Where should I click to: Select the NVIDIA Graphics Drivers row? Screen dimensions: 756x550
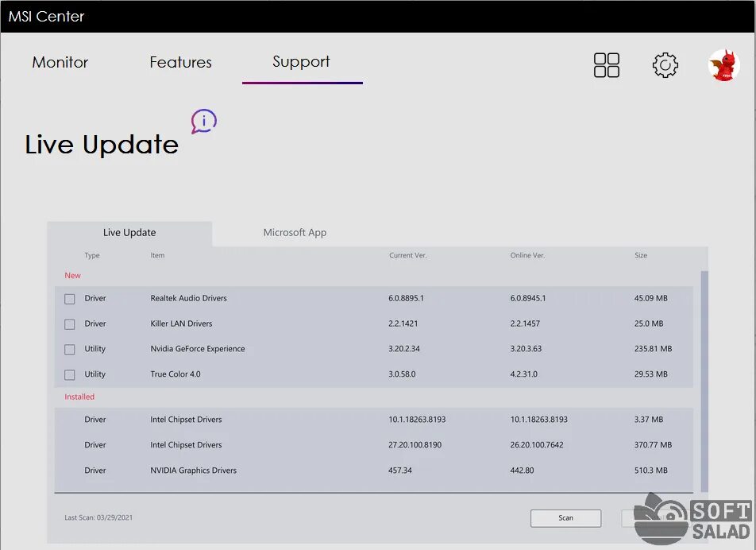(x=374, y=471)
